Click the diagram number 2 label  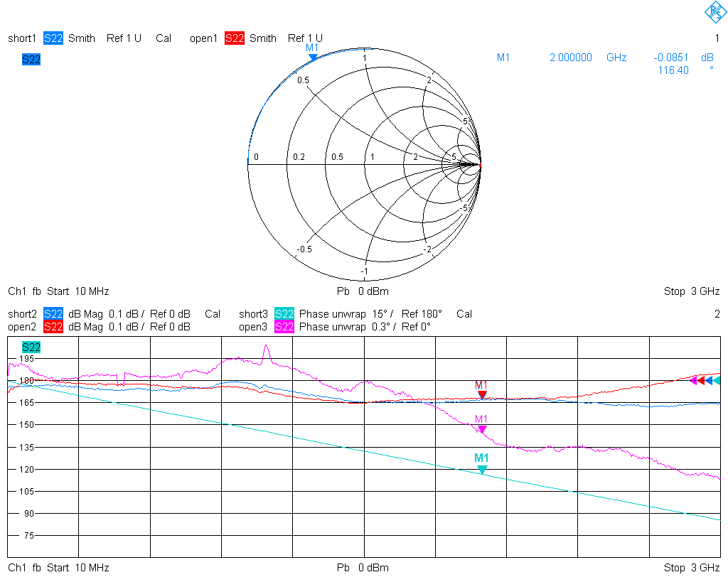click(717, 314)
